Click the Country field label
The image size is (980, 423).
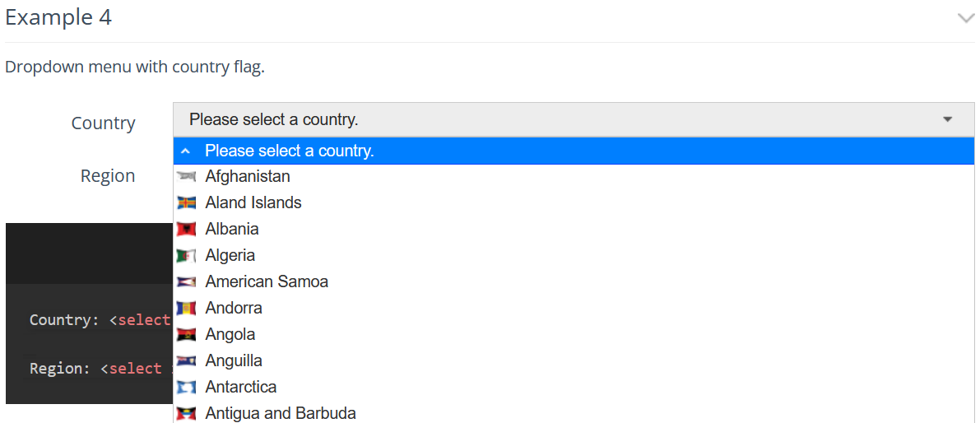103,123
